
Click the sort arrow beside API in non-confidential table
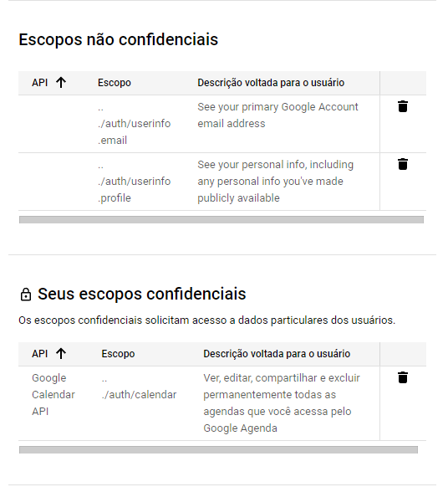click(x=61, y=83)
